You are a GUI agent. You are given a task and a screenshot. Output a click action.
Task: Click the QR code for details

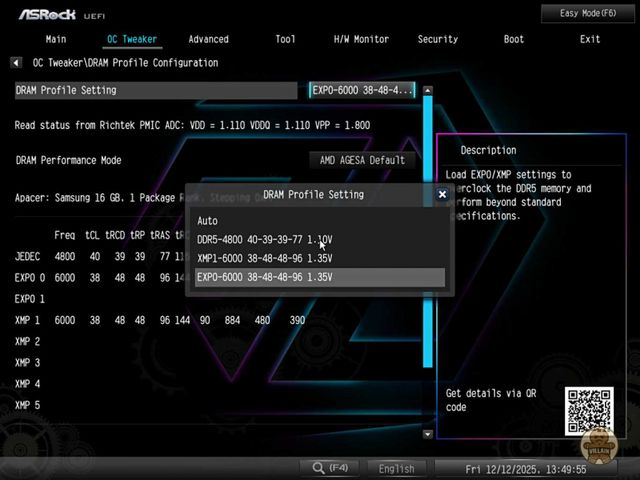click(587, 408)
